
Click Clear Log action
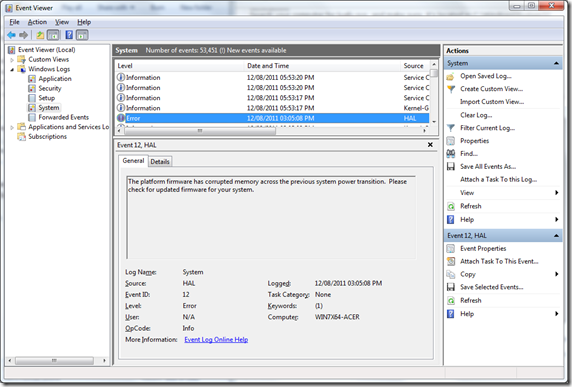476,115
